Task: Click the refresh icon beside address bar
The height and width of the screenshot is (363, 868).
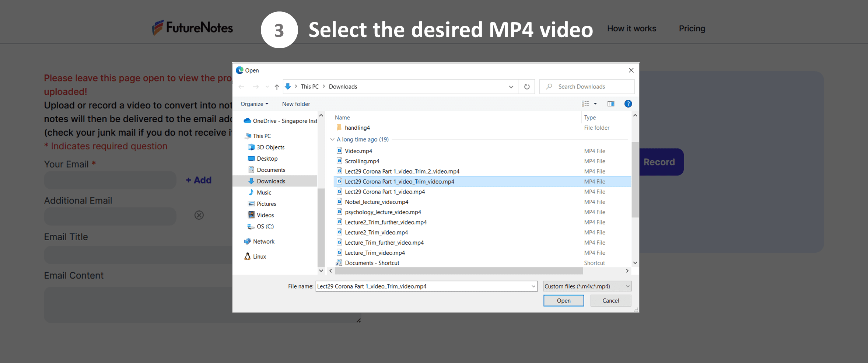Action: [x=527, y=87]
